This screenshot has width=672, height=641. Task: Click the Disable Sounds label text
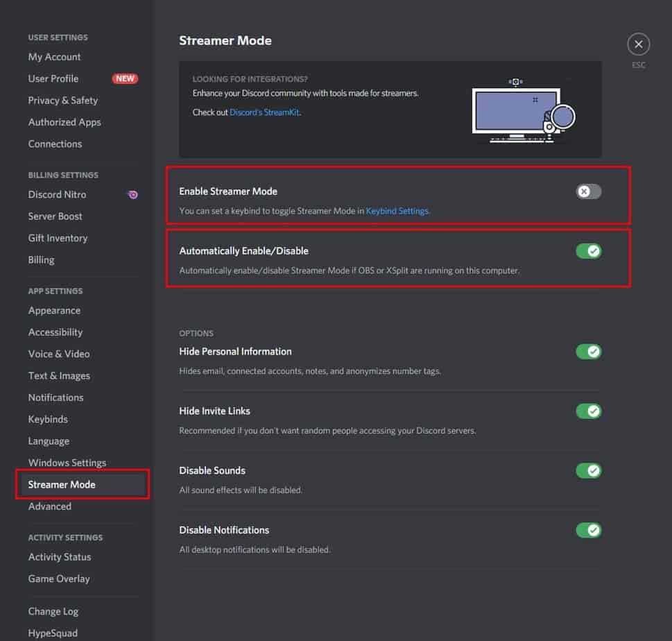[212, 471]
